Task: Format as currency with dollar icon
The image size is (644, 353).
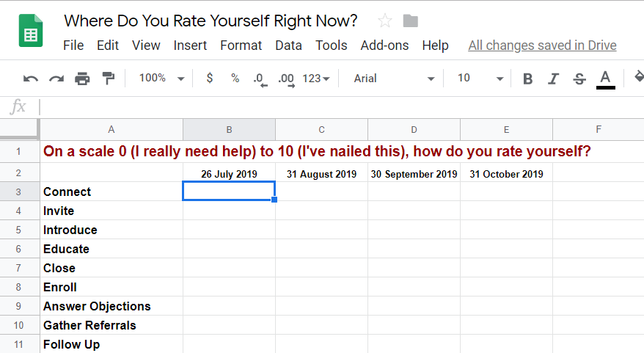Action: click(210, 79)
